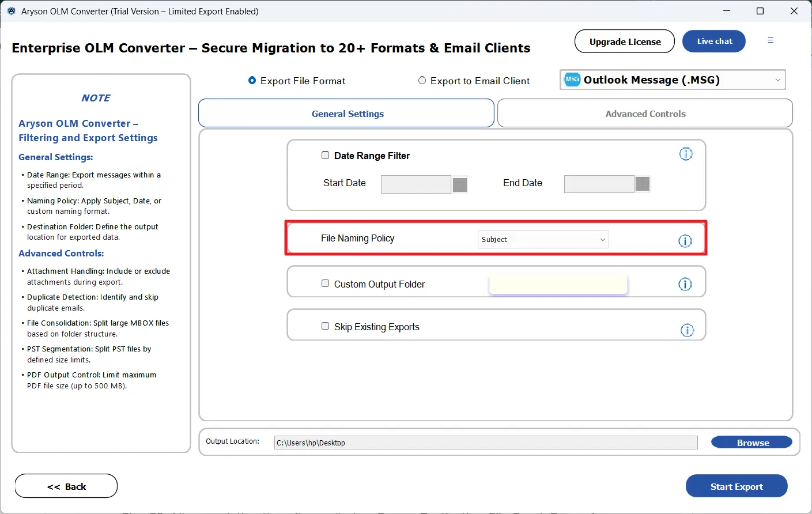Enable the Date Range Filter checkbox
812x514 pixels.
(x=325, y=155)
